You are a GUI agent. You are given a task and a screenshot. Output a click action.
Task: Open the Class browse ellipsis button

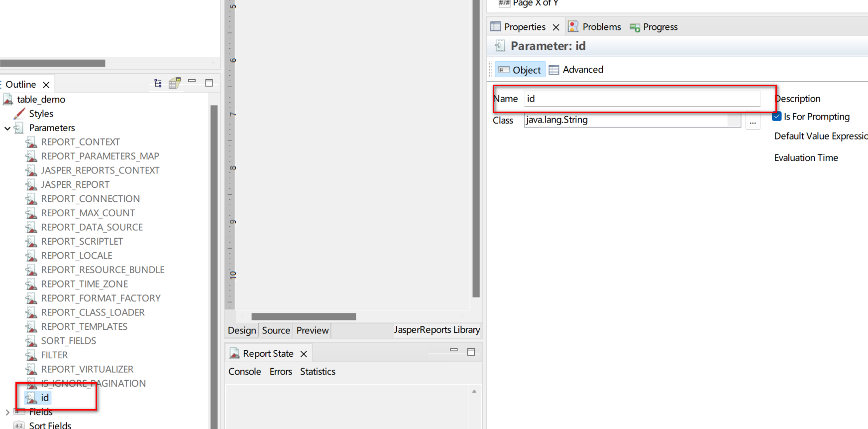(753, 121)
